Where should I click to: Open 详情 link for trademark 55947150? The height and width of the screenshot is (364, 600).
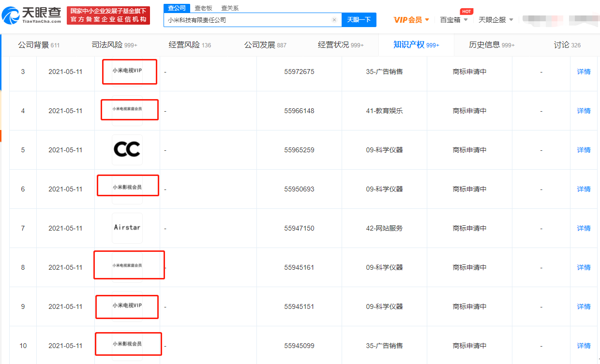(x=584, y=228)
